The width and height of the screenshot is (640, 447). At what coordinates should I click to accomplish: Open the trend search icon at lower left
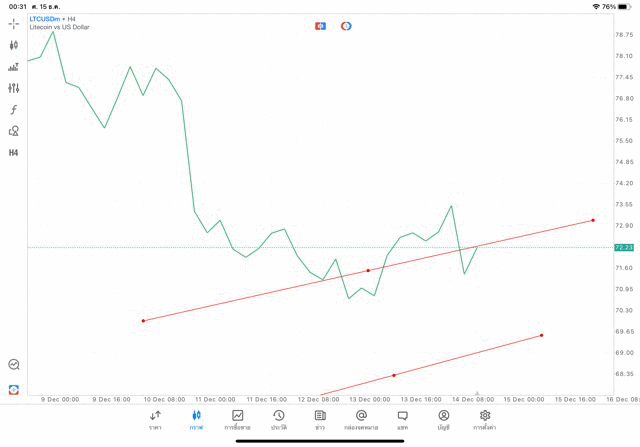point(14,365)
